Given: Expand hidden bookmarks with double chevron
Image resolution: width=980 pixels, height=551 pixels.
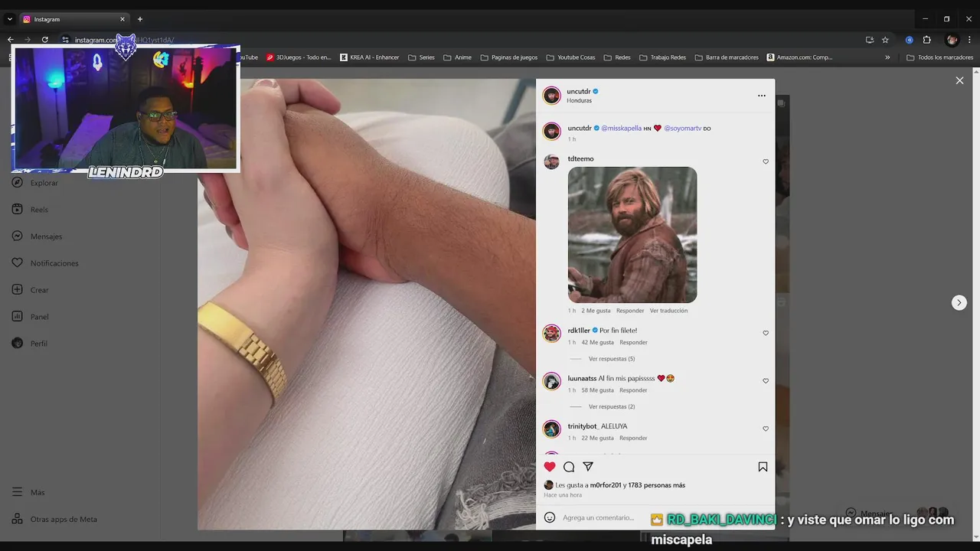Looking at the screenshot, I should tap(887, 57).
